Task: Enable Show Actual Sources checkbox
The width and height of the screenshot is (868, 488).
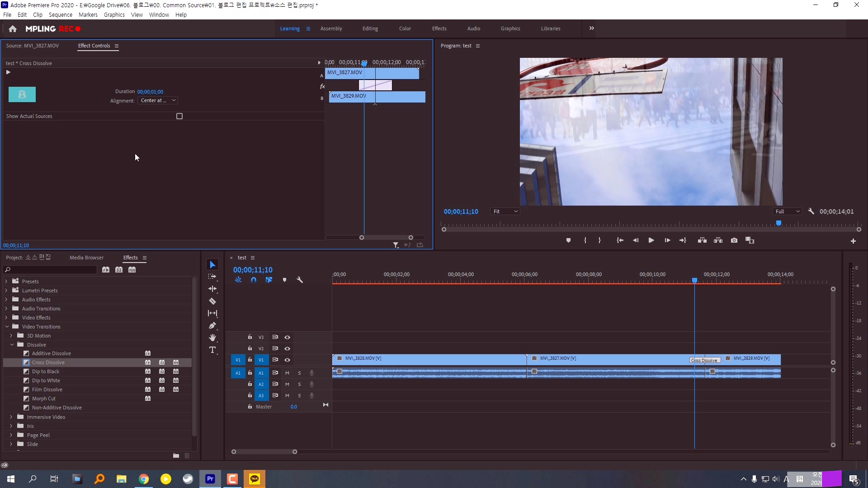Action: (179, 116)
